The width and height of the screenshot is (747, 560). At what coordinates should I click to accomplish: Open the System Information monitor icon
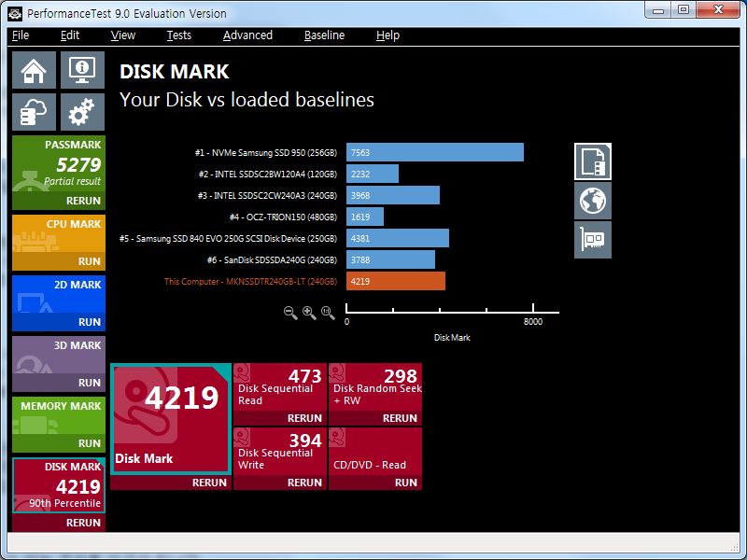pyautogui.click(x=82, y=70)
